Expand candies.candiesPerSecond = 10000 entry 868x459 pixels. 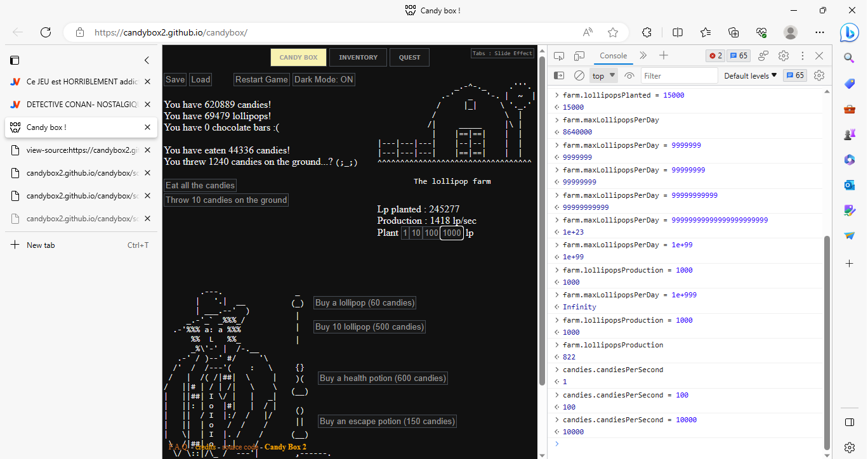click(x=557, y=420)
